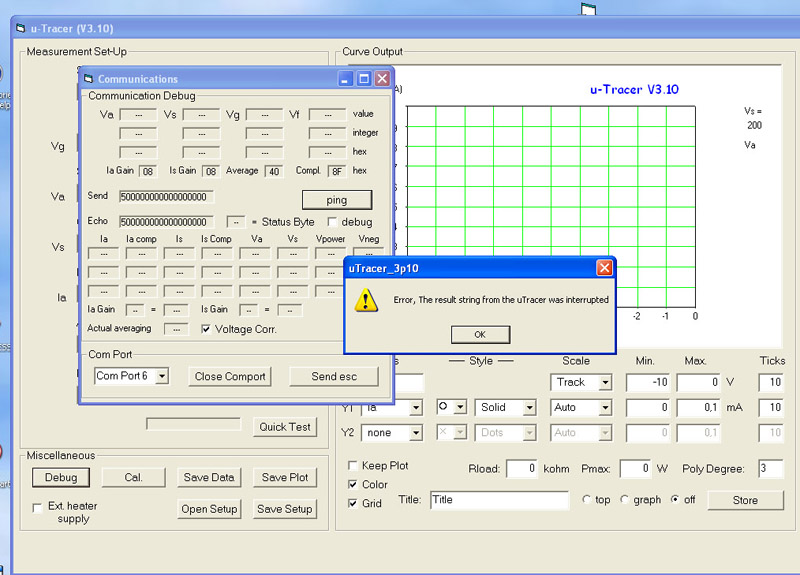Screen dimensions: 800x575
Task: Open the Com Port 6 dropdown
Action: [162, 376]
